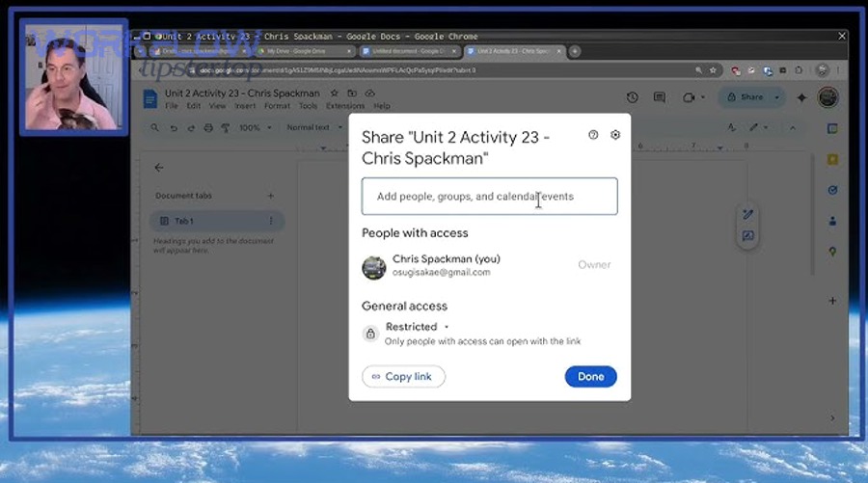Open the Maps side panel icon
The image size is (868, 483).
tap(832, 252)
